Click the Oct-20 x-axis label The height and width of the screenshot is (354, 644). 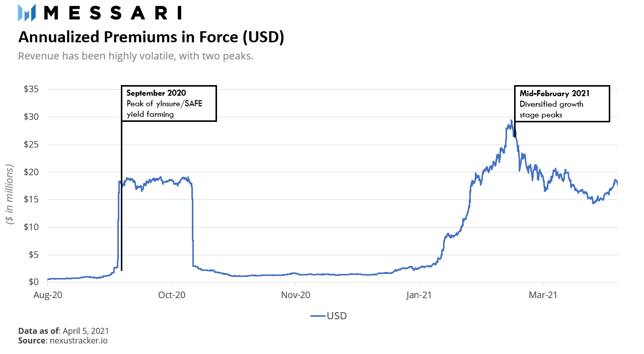tap(171, 296)
